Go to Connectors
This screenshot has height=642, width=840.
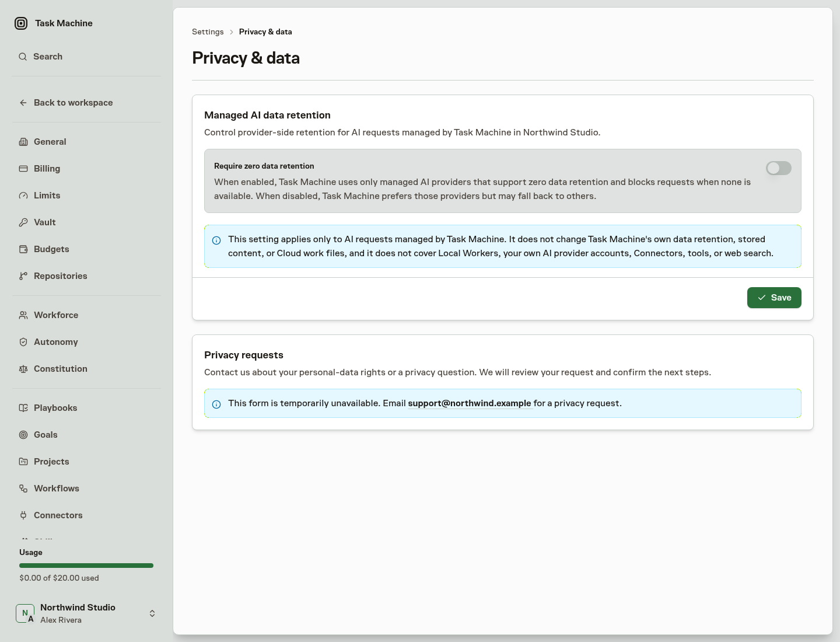[x=86, y=515]
